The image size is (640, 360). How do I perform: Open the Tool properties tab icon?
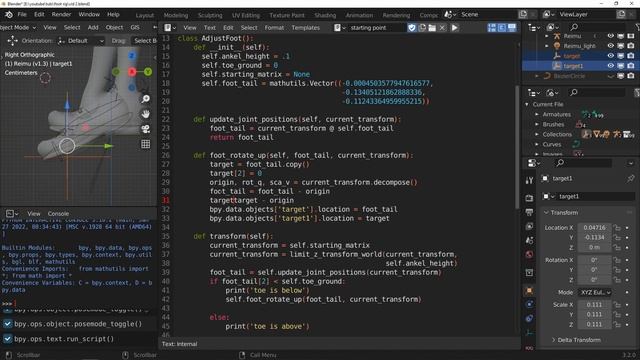[x=529, y=180]
